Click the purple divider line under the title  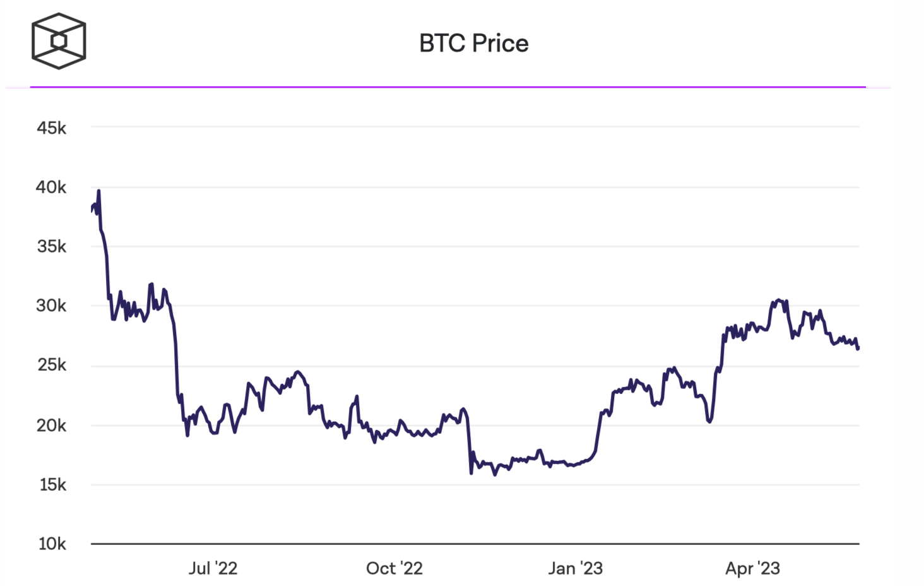pyautogui.click(x=448, y=87)
